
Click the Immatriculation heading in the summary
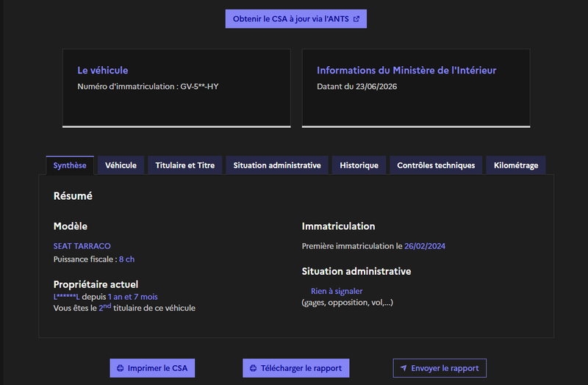click(x=339, y=226)
